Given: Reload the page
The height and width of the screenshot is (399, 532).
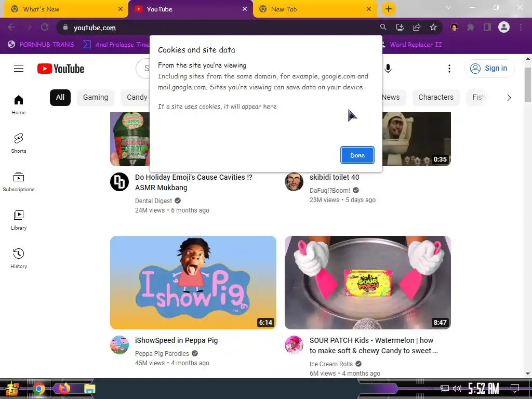Looking at the screenshot, I should pos(45,27).
